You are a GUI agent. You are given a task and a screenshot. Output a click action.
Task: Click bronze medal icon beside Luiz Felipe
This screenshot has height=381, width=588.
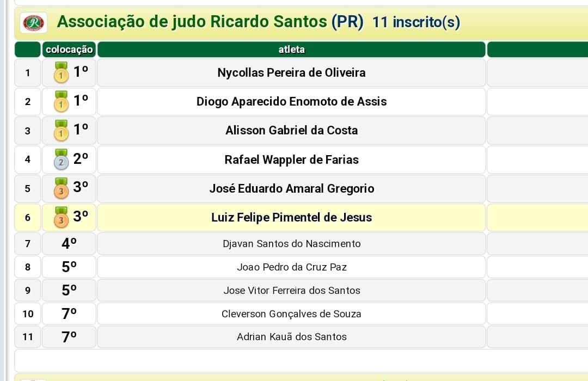coord(61,218)
